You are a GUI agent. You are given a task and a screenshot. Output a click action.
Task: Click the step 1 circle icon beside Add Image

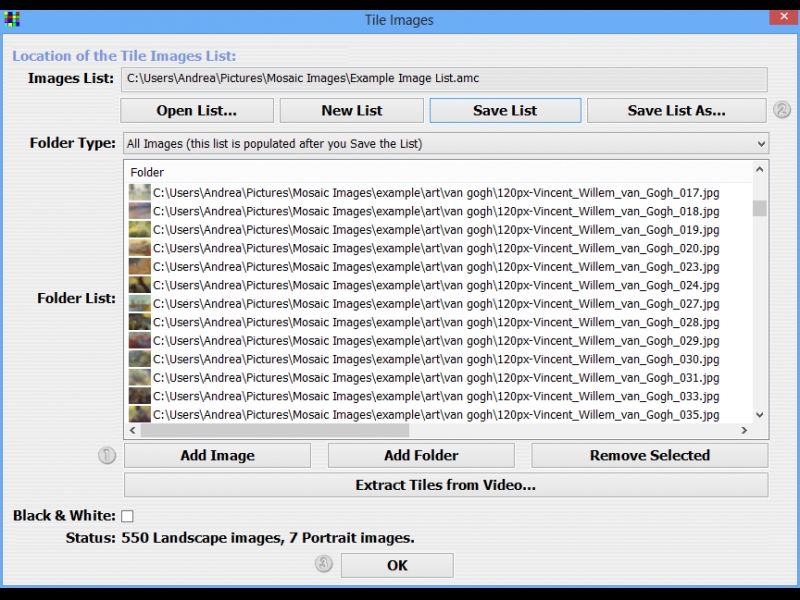[107, 456]
